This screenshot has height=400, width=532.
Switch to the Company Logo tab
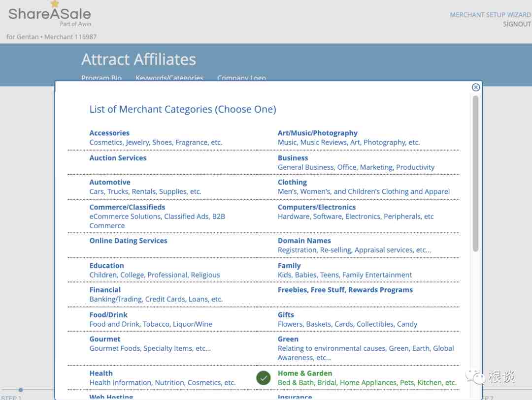(x=241, y=78)
